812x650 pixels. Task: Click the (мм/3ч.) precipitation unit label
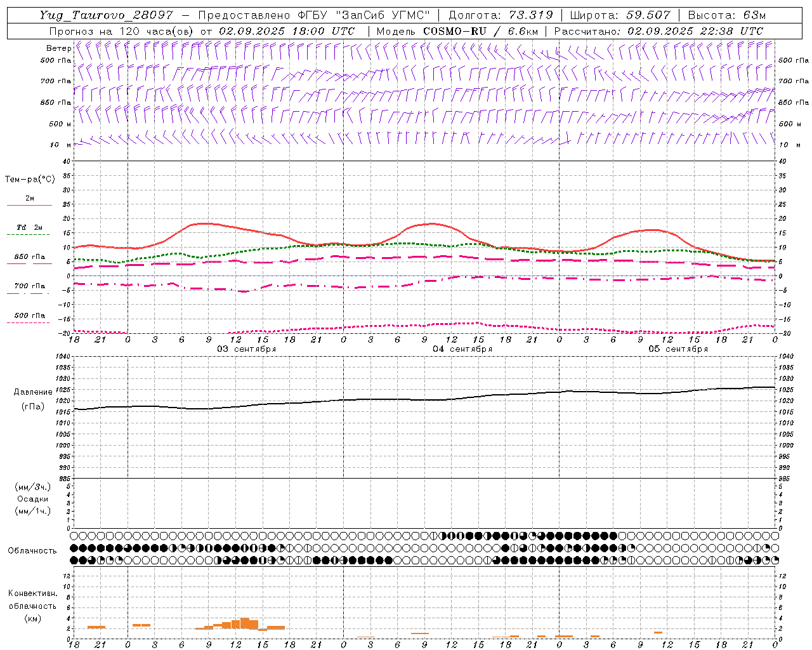(x=33, y=487)
